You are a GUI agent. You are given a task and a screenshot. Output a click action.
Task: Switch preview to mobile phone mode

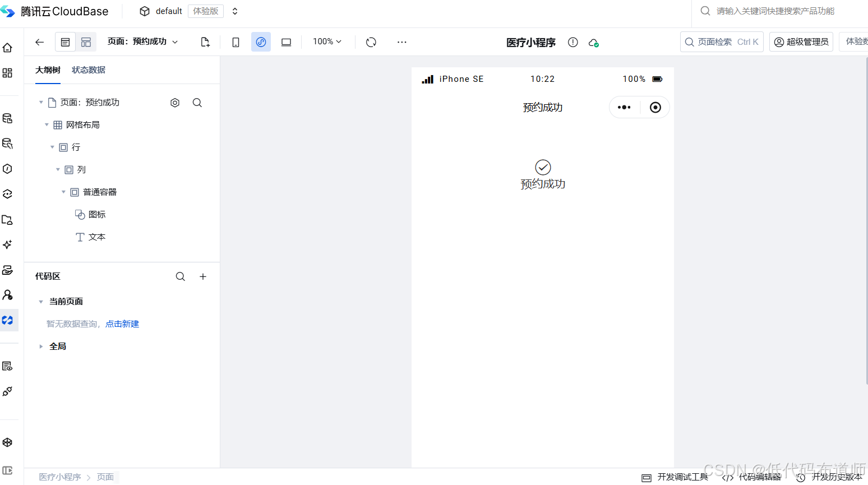tap(235, 41)
